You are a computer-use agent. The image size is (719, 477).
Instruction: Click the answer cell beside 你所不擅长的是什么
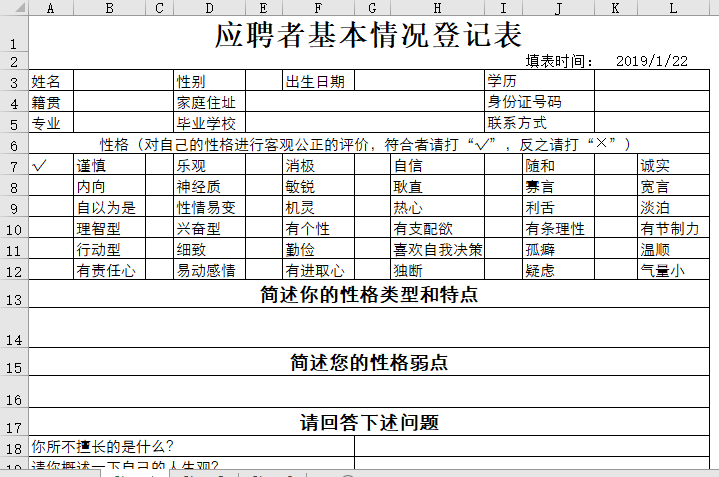tap(536, 446)
